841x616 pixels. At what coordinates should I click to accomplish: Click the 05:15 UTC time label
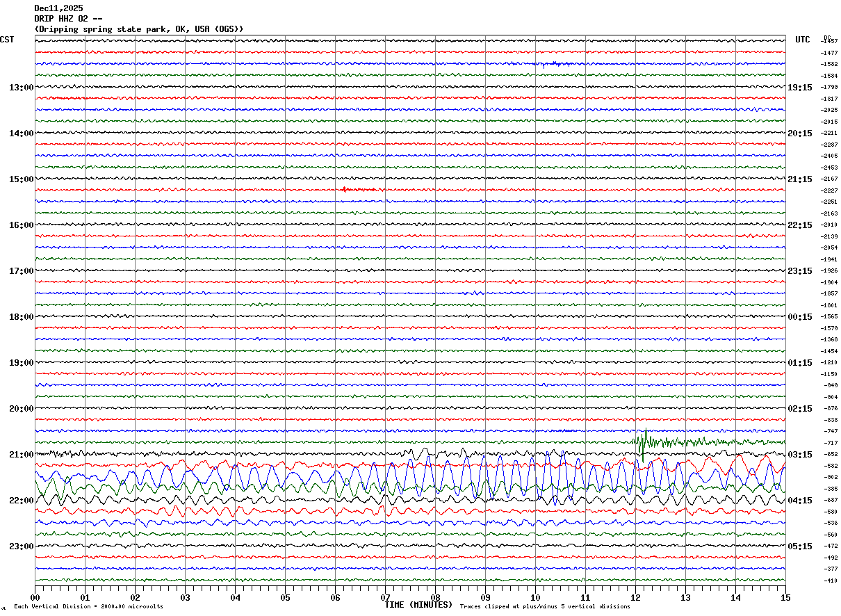coord(799,546)
